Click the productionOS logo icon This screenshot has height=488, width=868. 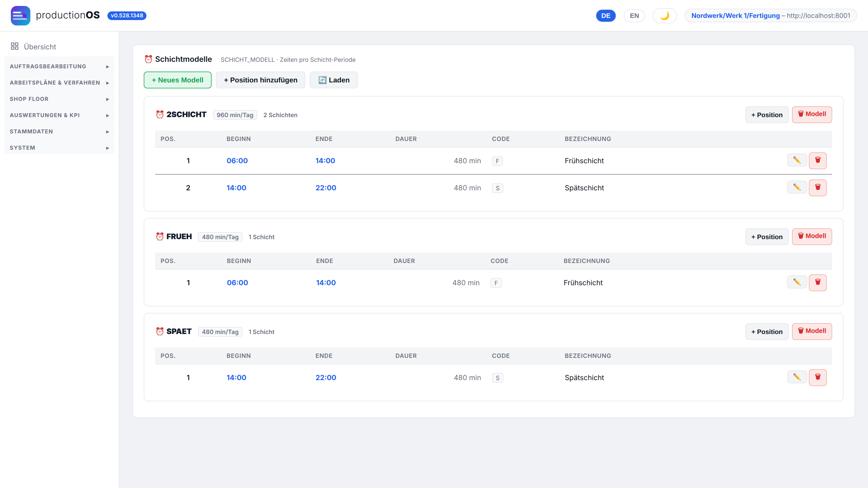21,15
